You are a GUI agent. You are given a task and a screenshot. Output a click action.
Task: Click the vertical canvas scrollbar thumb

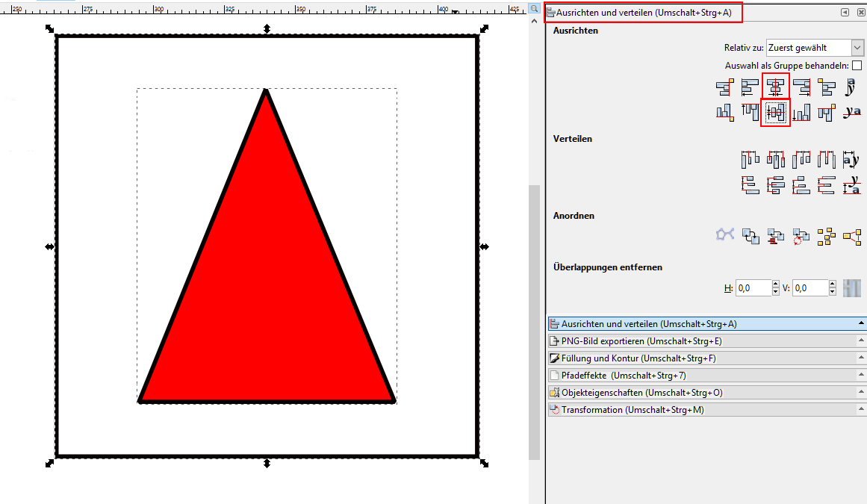[x=534, y=322]
